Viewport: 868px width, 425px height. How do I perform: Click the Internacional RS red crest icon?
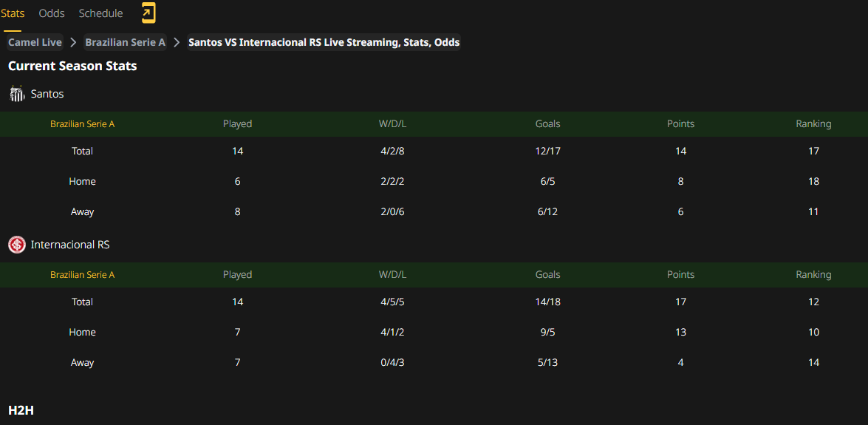click(17, 245)
